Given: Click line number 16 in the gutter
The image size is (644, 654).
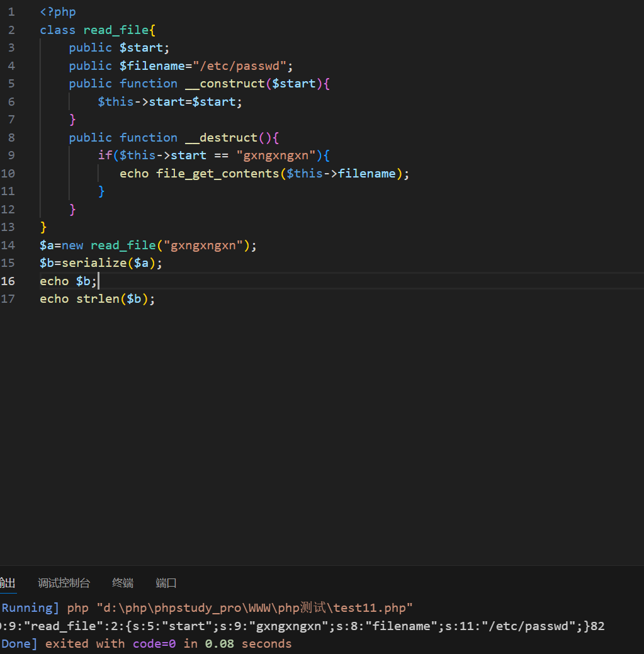Looking at the screenshot, I should (8, 281).
